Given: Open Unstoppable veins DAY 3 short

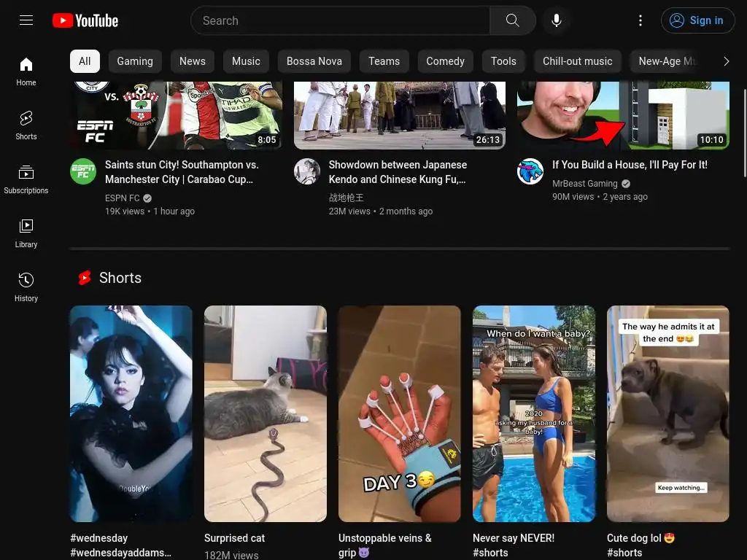Looking at the screenshot, I should coord(400,414).
